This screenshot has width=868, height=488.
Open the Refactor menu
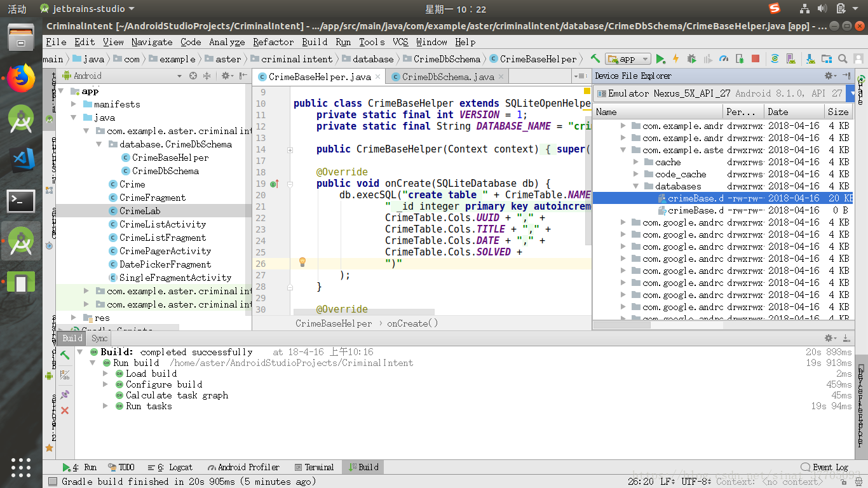[273, 42]
